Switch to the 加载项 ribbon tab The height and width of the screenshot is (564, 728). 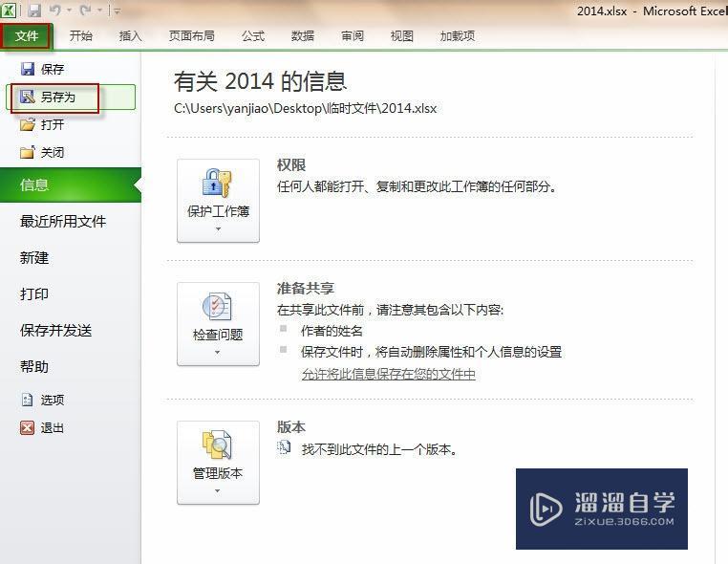(458, 35)
